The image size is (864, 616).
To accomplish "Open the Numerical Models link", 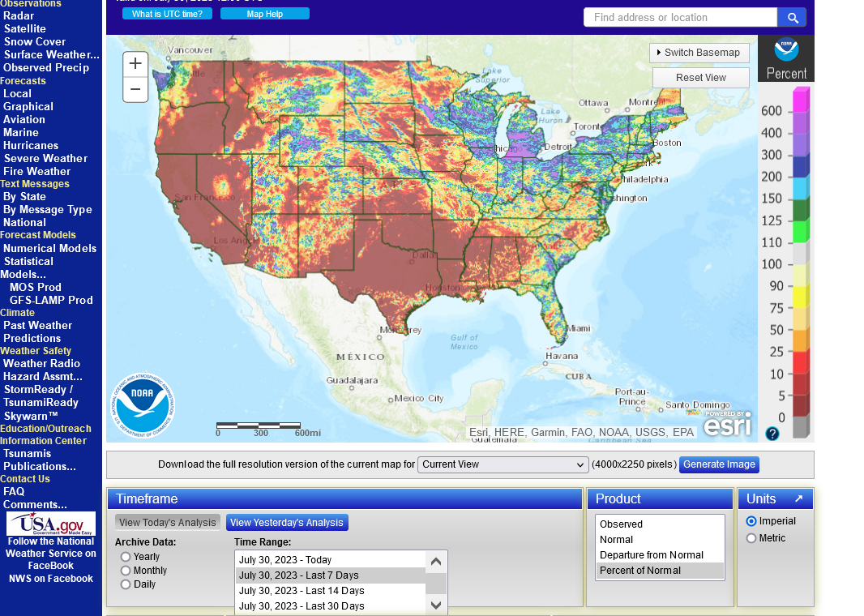I will coord(49,249).
